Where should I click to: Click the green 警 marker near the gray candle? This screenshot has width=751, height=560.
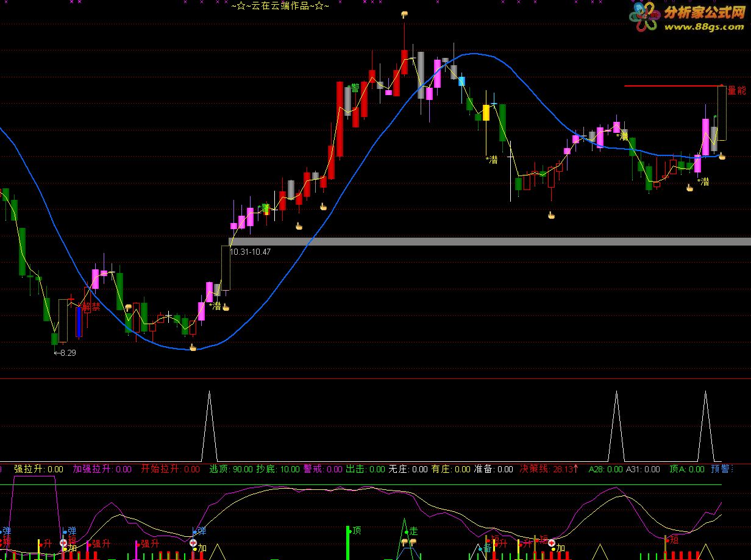354,88
